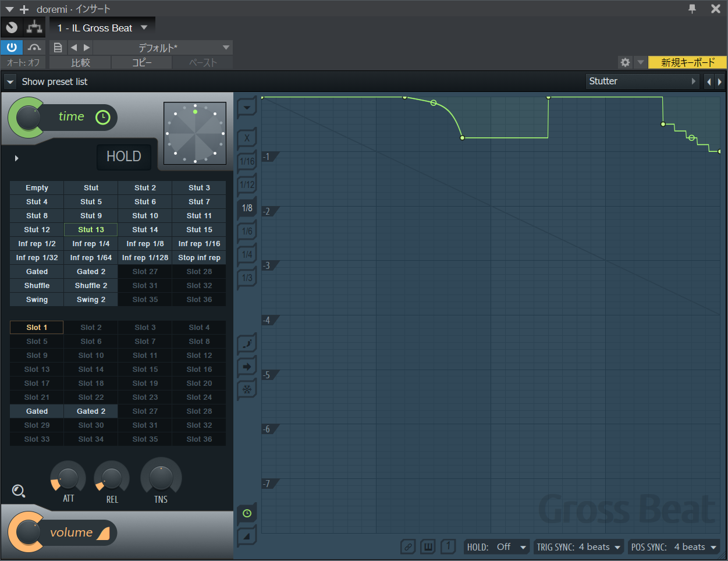Click the snowflake freeze icon
The height and width of the screenshot is (561, 728).
(x=247, y=389)
